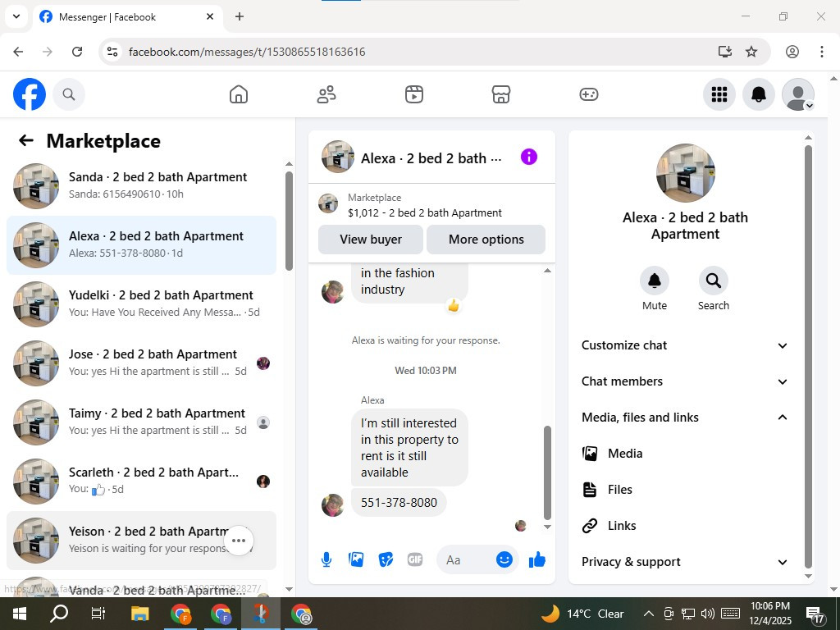Open the emoji picker smiley
The image size is (840, 630).
pyautogui.click(x=504, y=559)
